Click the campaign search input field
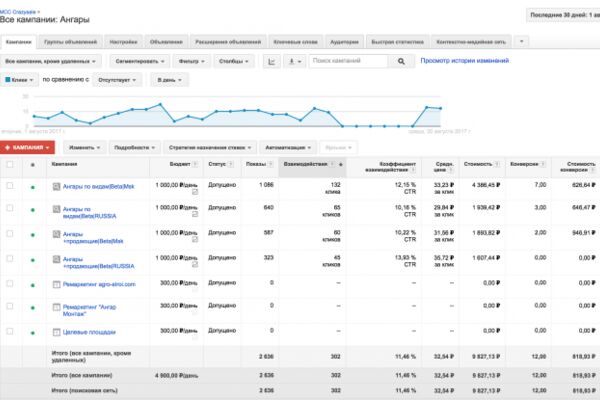 click(x=348, y=61)
